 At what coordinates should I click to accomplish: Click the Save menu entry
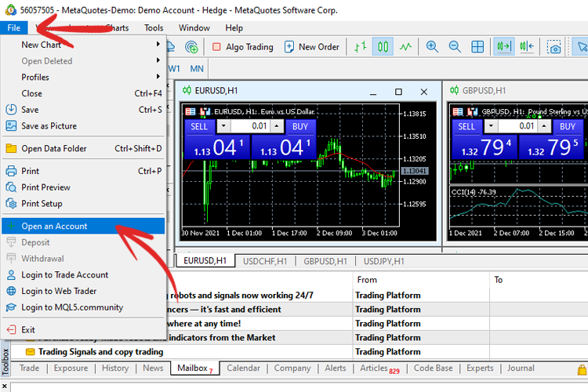tap(83, 110)
